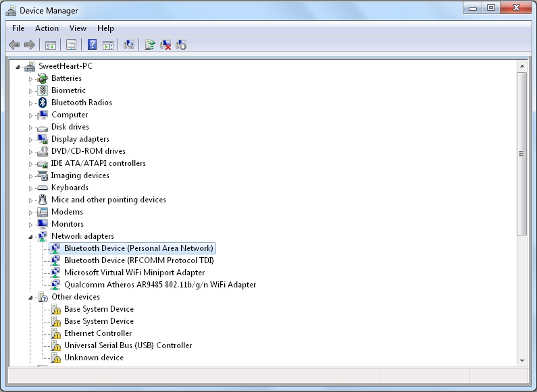Image resolution: width=537 pixels, height=392 pixels.
Task: Select the IDE ATA/ATAPI controllers label
Action: click(x=99, y=163)
